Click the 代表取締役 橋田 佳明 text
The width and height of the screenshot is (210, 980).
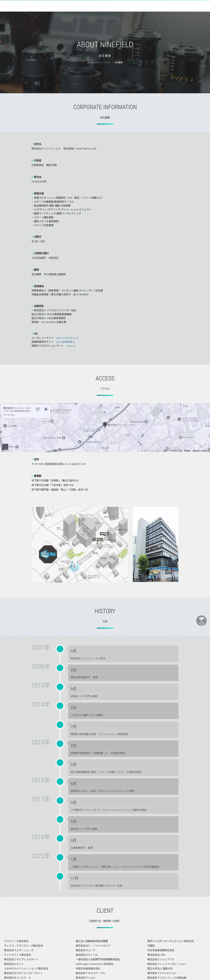click(44, 165)
